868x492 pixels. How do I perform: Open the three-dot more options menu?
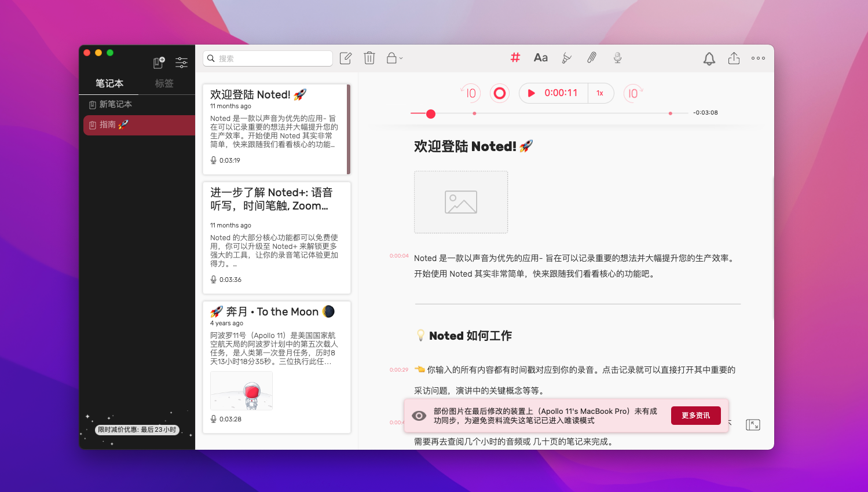tap(758, 58)
